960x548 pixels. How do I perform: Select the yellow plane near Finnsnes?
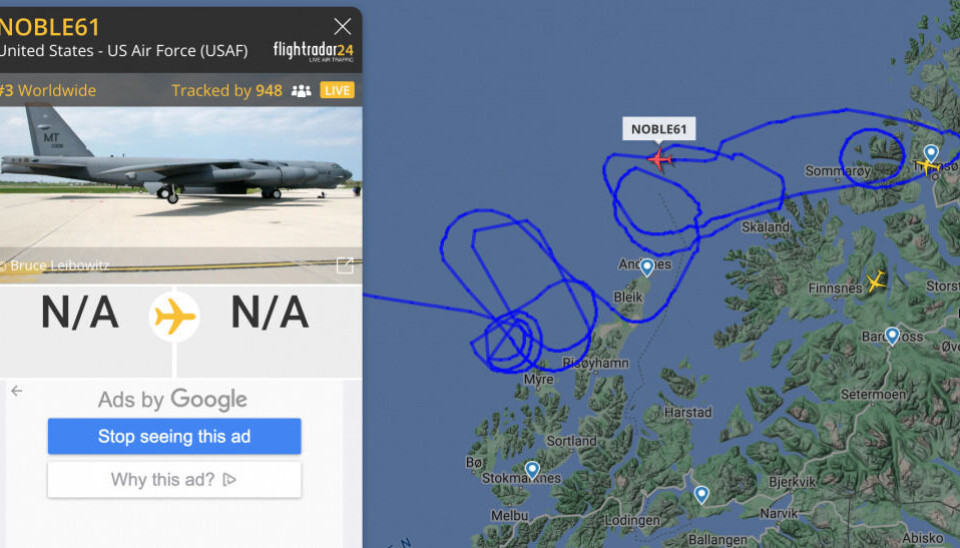click(x=876, y=282)
